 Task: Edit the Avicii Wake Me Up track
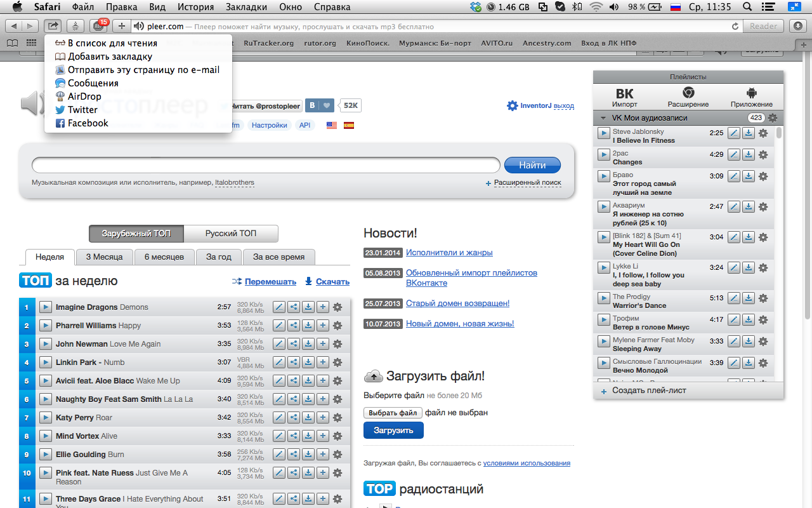click(x=279, y=381)
